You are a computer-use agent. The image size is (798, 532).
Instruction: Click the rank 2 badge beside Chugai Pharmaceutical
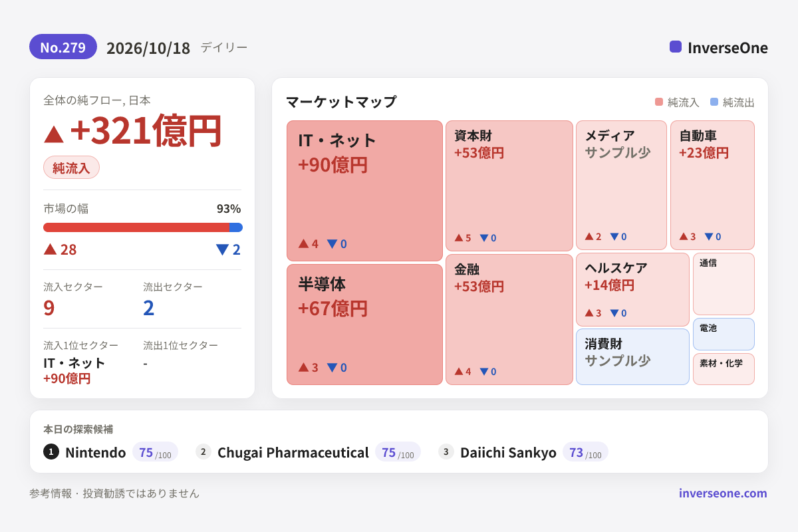tap(203, 452)
